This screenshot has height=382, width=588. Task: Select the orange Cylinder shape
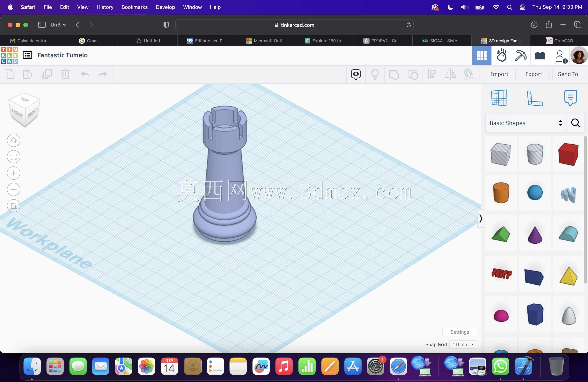coord(501,193)
